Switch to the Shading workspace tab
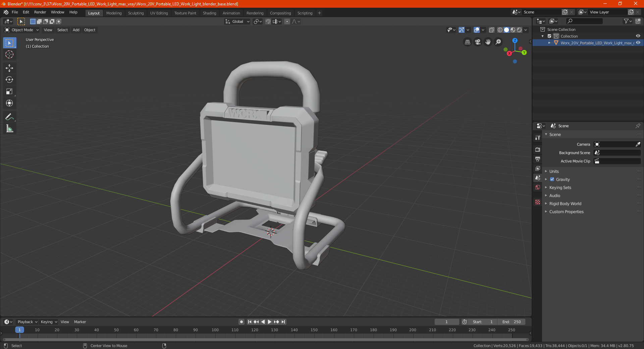 [209, 13]
